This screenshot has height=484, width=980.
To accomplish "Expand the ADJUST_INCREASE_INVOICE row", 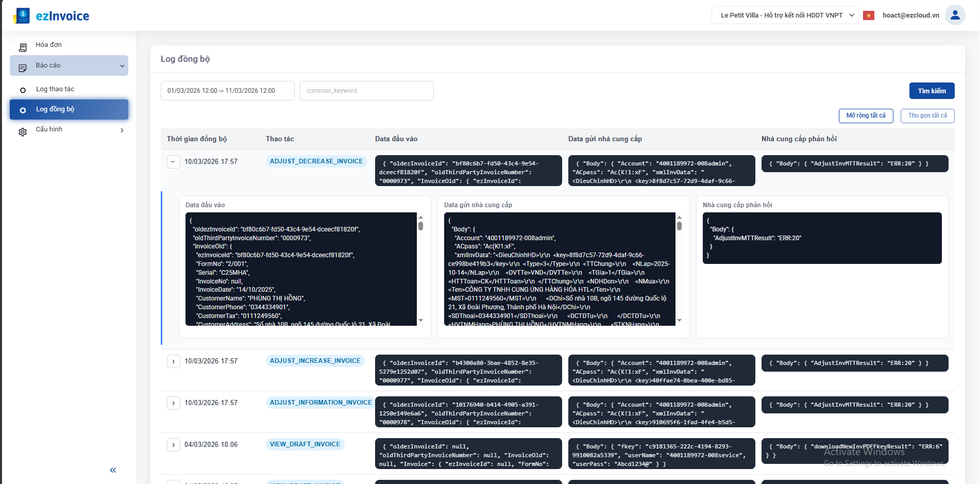I will pos(173,361).
